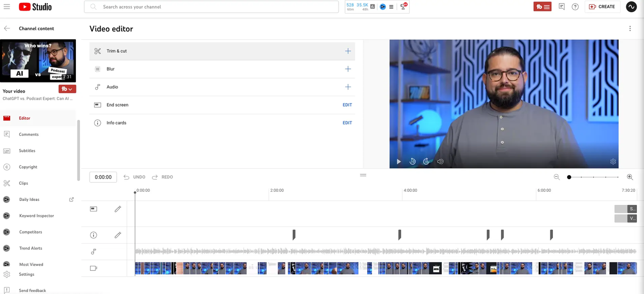
Task: Click the audio track music note icon
Action: pos(94,252)
